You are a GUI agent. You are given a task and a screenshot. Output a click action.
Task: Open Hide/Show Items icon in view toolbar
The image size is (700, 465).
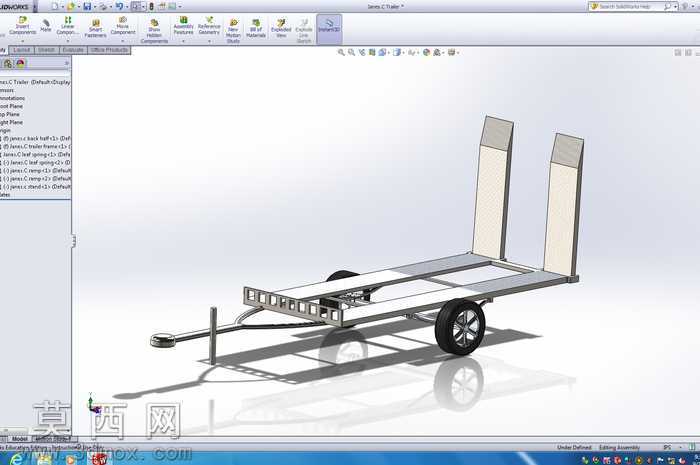(411, 53)
